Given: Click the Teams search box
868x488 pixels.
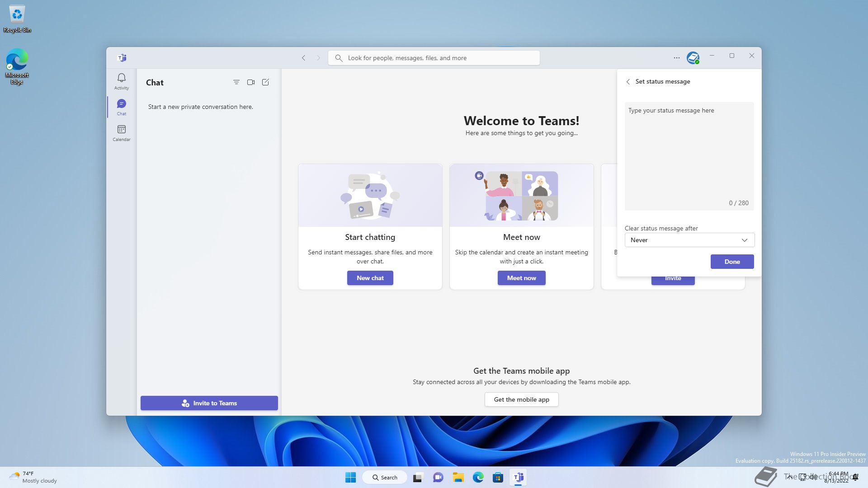Looking at the screenshot, I should pos(434,58).
